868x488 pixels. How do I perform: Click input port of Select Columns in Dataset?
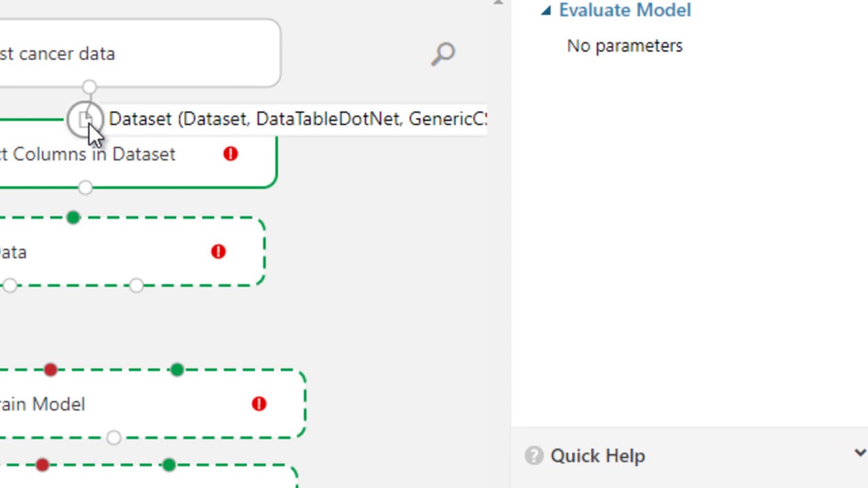85,120
